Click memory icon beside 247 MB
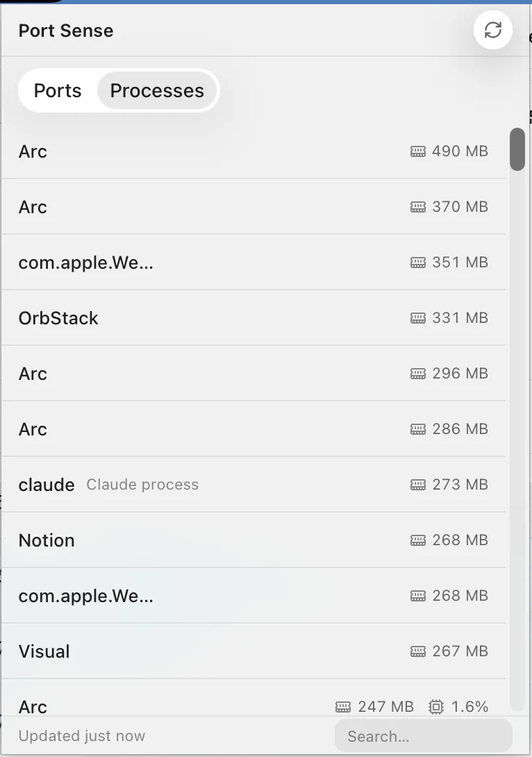The image size is (532, 757). [343, 707]
